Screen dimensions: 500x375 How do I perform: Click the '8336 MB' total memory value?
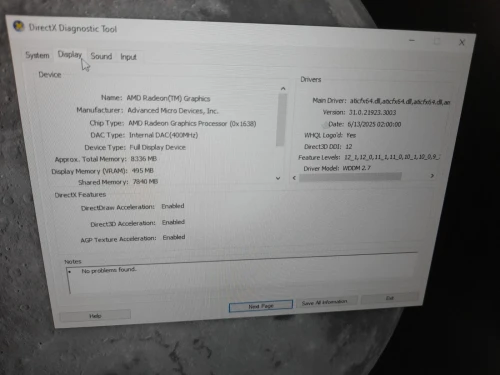[144, 159]
